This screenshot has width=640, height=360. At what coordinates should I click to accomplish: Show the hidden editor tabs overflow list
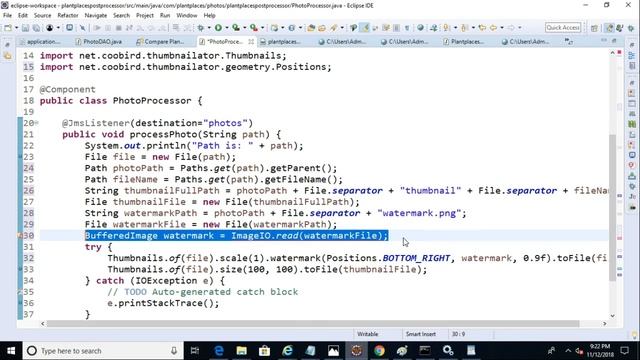pyautogui.click(x=568, y=41)
